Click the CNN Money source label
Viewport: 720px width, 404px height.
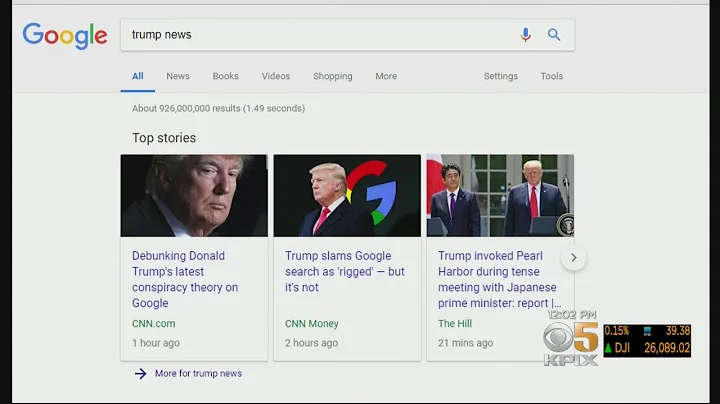(x=311, y=324)
